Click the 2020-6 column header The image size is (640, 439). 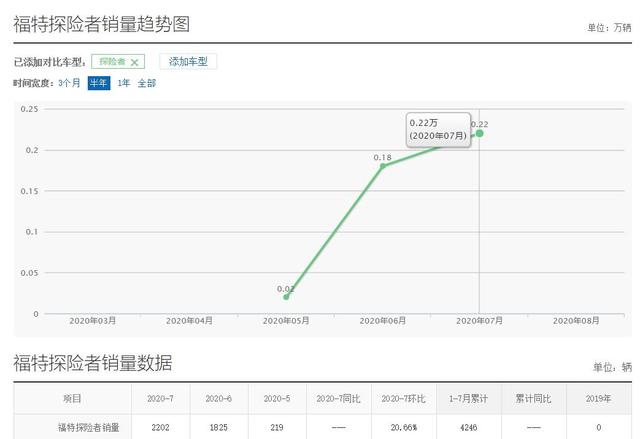click(x=219, y=399)
